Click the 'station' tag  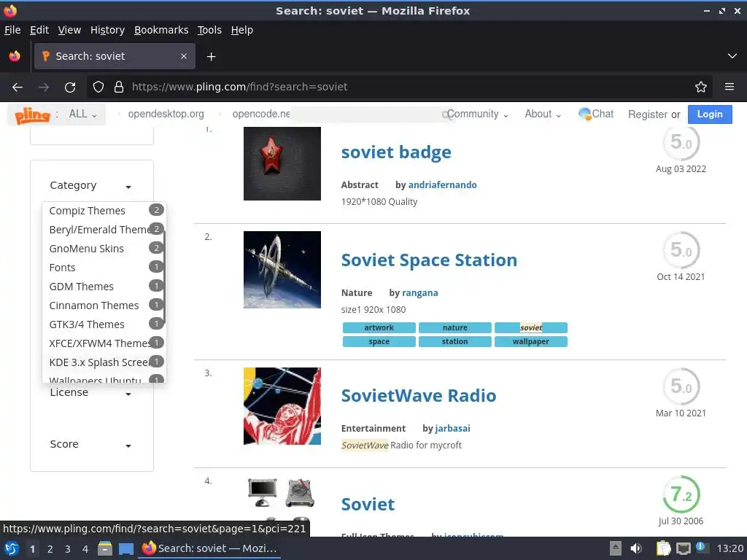[454, 341]
